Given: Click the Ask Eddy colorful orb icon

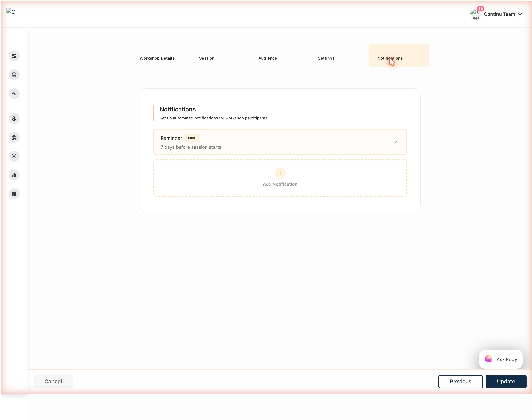Looking at the screenshot, I should coord(488,359).
